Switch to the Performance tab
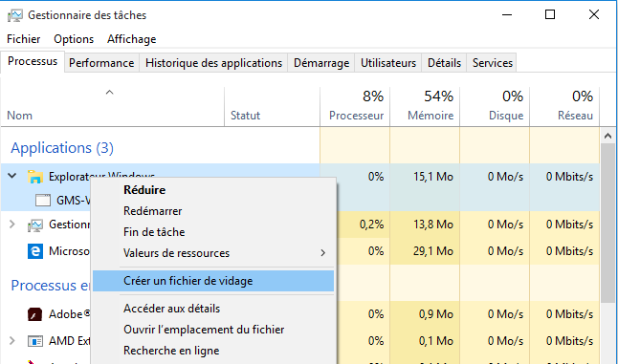Image resolution: width=618 pixels, height=364 pixels. tap(101, 63)
